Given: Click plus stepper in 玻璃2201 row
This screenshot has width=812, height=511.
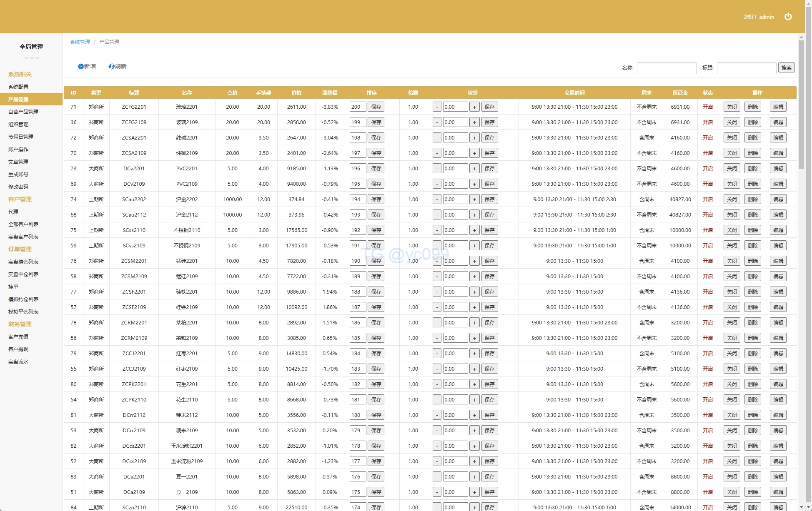Looking at the screenshot, I should tap(474, 107).
